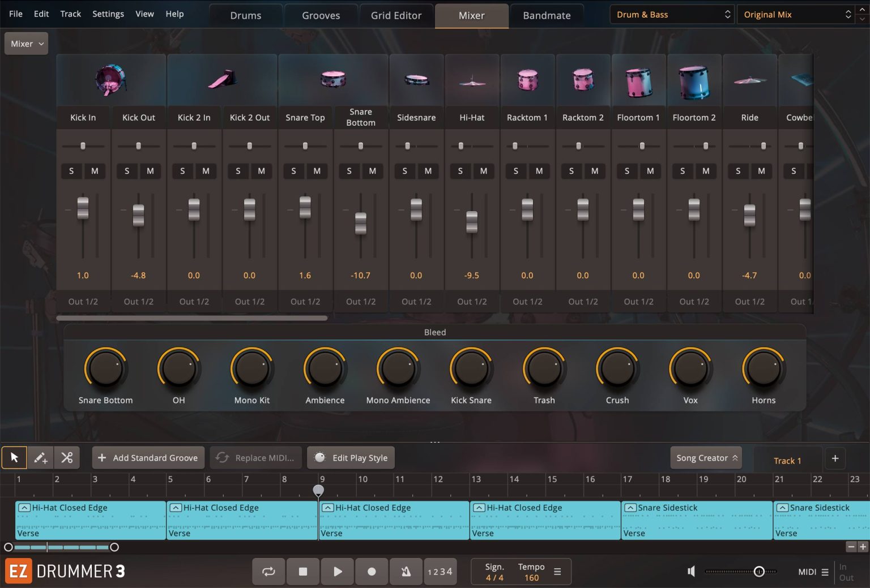Open the first Snare Sidestick block's menu
Viewport: 870px width, 588px height.
[x=630, y=508]
